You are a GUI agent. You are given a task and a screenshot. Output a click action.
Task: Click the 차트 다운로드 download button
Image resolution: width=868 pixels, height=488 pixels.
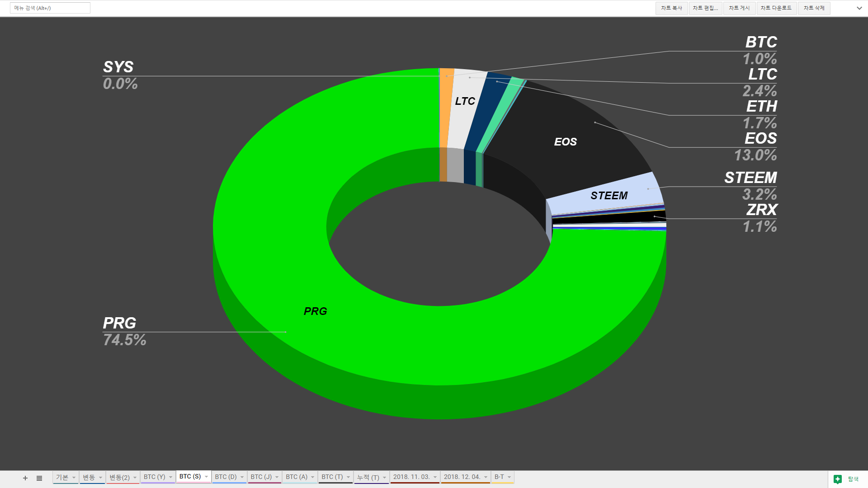tap(776, 8)
